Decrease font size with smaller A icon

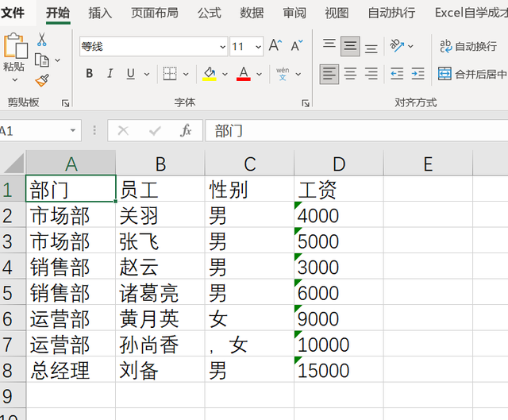[x=296, y=46]
